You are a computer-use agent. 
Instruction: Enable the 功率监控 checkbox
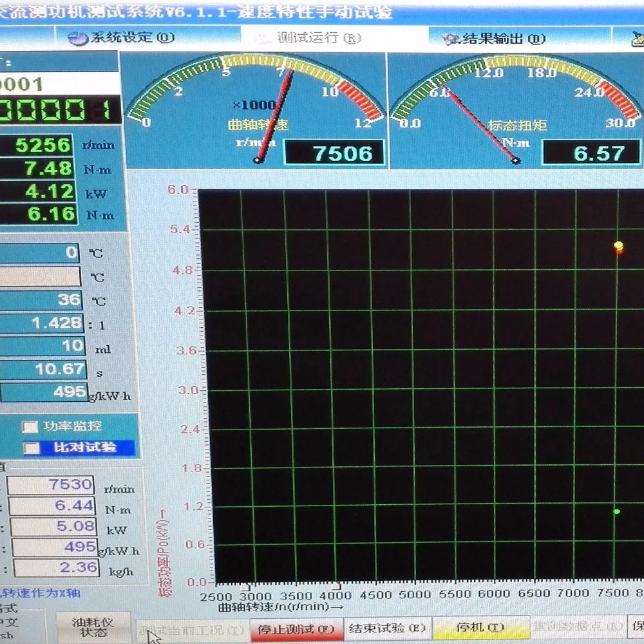pyautogui.click(x=30, y=427)
